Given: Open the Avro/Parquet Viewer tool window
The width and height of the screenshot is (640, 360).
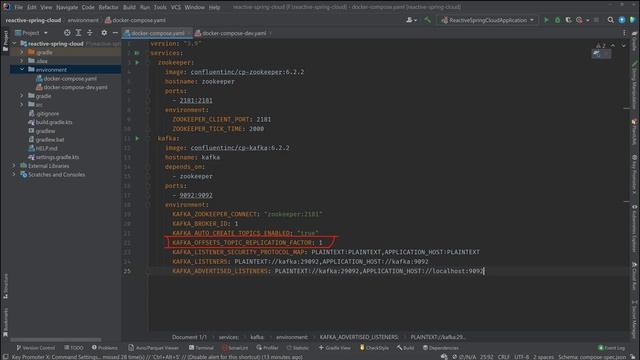Looking at the screenshot, I should coord(153,348).
